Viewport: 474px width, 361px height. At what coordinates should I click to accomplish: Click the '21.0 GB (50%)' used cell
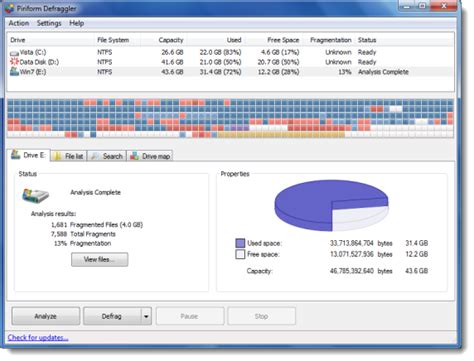(x=220, y=62)
